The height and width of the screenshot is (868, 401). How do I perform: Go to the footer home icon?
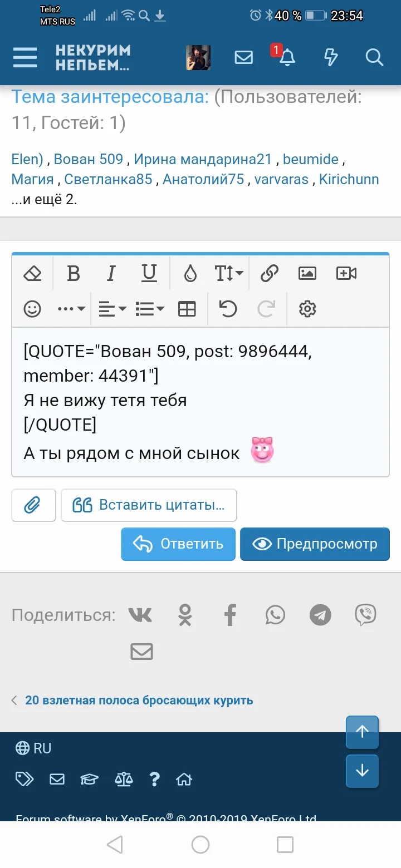click(184, 779)
